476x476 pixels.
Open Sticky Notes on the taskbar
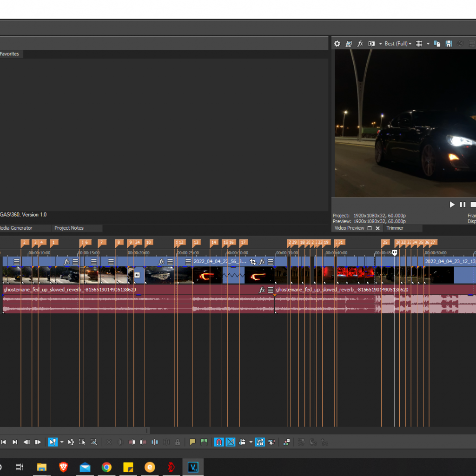(128, 467)
